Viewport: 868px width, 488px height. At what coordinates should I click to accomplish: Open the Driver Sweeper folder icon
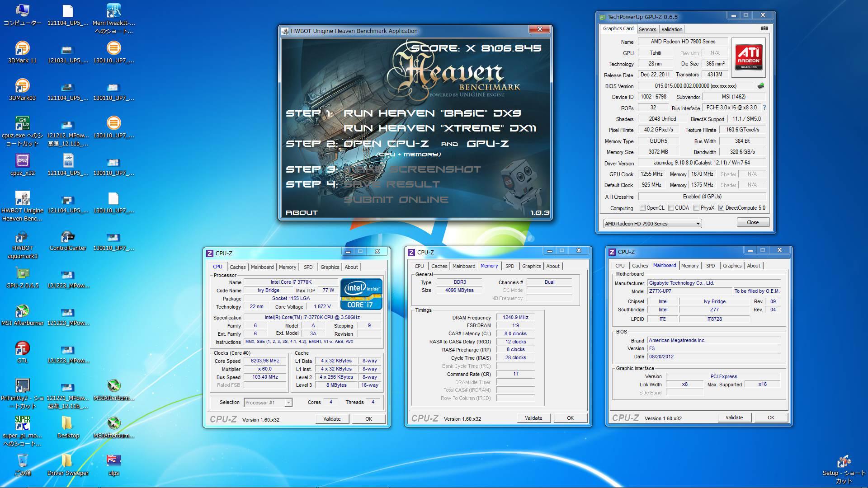coord(68,465)
